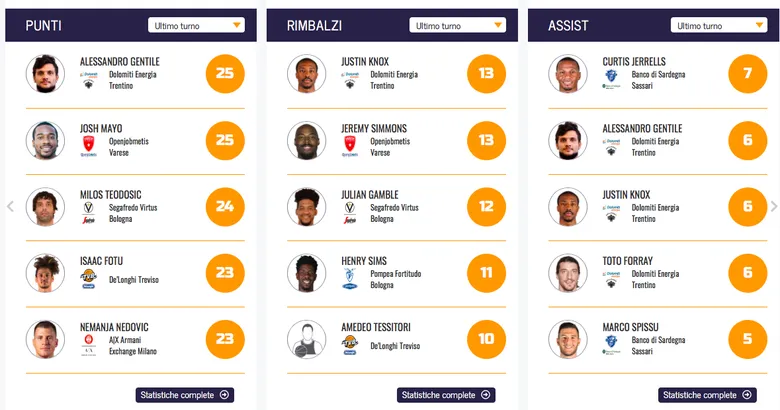780x410 pixels.
Task: Click Julian Gamble's 12 rebounds badge
Action: coord(486,207)
